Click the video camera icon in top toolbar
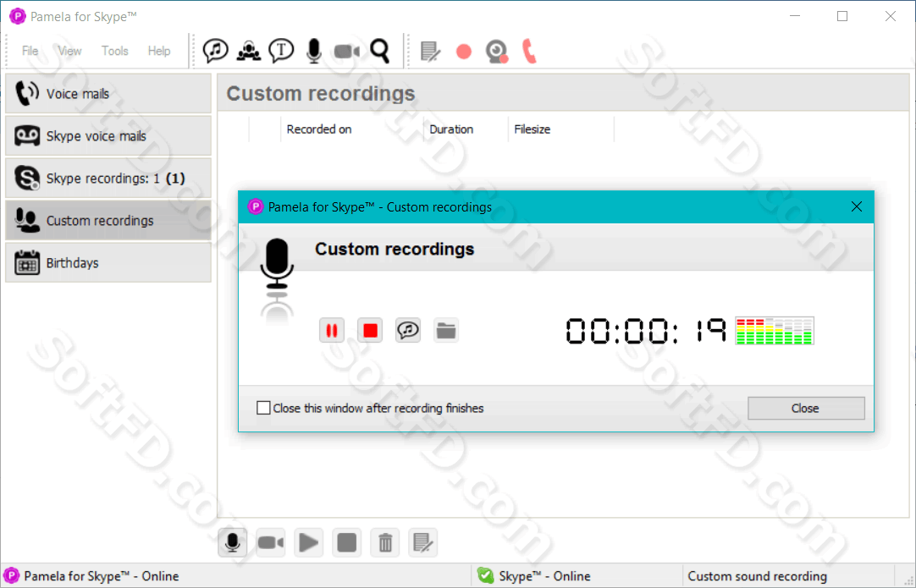The width and height of the screenshot is (916, 588). click(347, 52)
